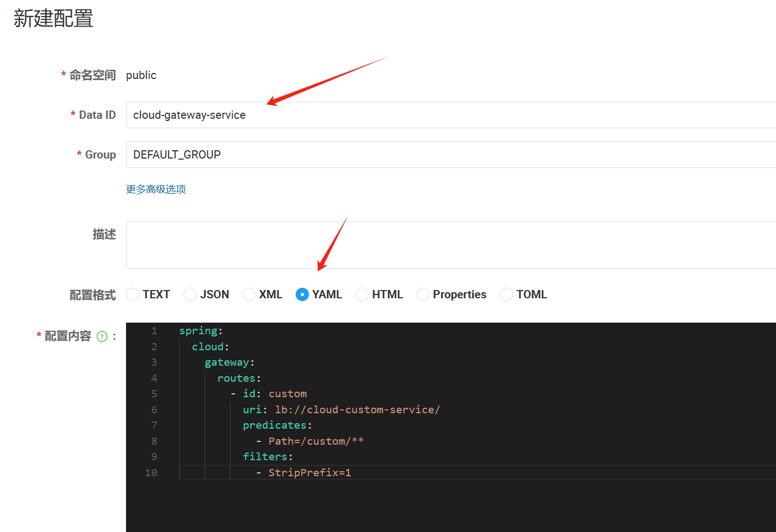Select the YAML format radio button

coord(302,294)
